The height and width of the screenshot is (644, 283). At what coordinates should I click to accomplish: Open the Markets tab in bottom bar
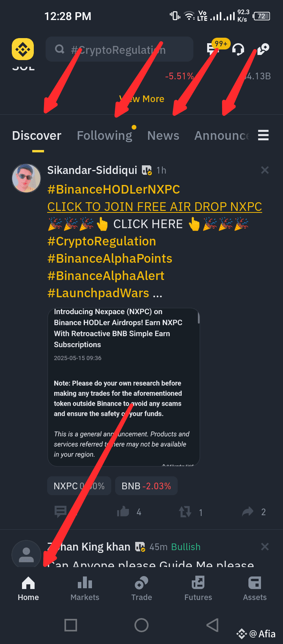85,588
